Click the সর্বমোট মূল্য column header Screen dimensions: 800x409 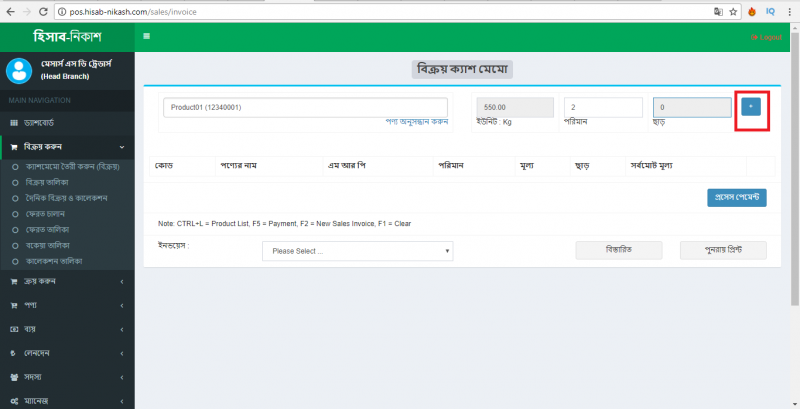651,166
